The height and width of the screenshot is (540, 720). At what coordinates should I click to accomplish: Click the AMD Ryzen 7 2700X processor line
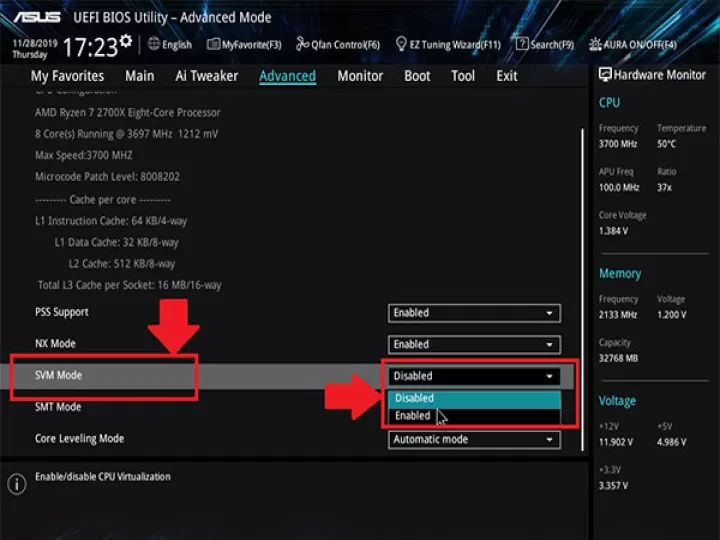pyautogui.click(x=128, y=113)
